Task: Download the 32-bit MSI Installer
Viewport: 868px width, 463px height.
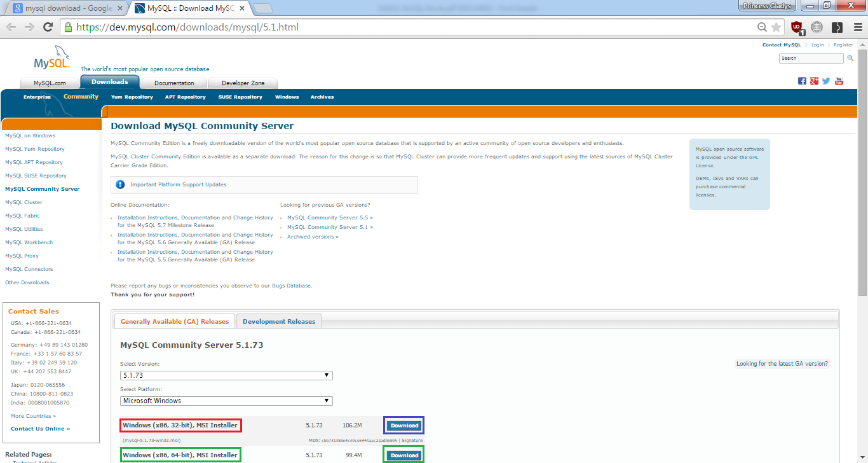Action: (x=404, y=425)
